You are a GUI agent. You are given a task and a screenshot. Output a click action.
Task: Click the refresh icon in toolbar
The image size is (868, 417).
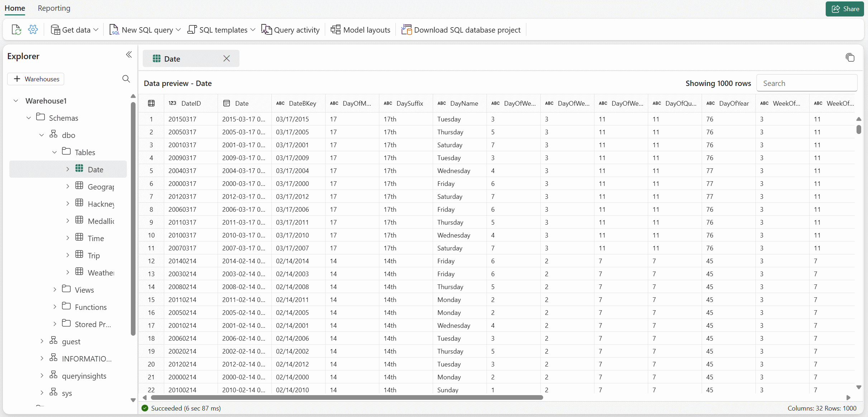click(x=16, y=30)
